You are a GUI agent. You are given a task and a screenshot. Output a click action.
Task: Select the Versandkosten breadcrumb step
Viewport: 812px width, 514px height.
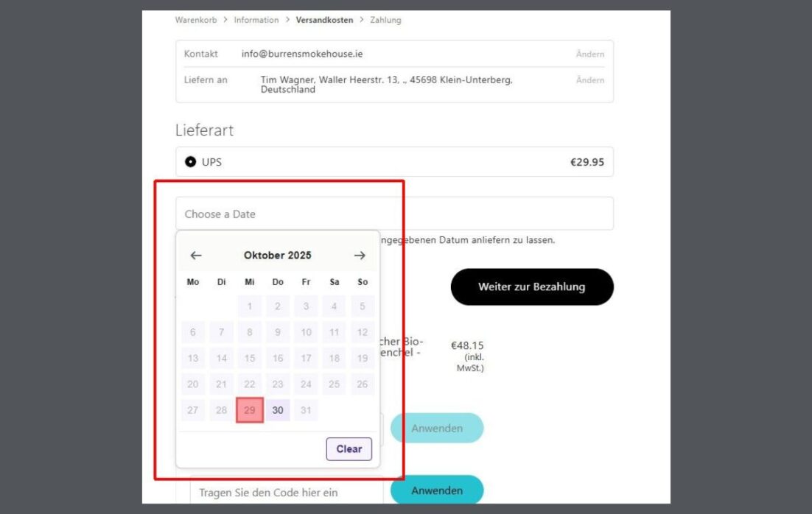click(324, 20)
